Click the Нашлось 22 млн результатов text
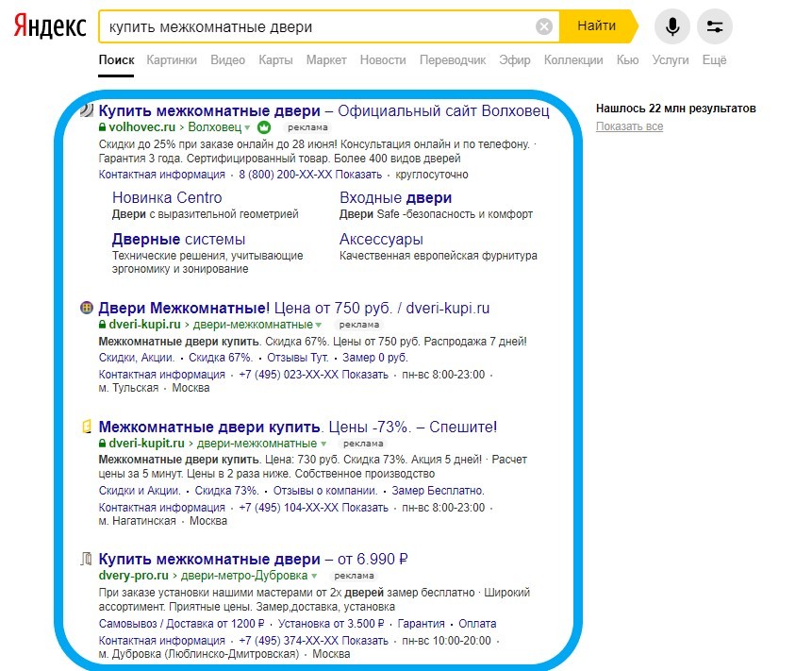Viewport: 812px width, 671px height. [676, 109]
